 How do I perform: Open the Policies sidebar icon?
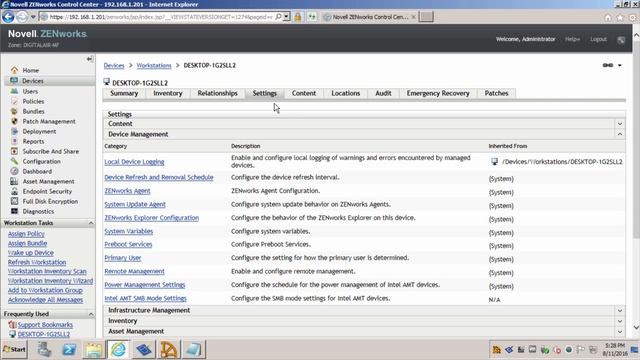14,101
